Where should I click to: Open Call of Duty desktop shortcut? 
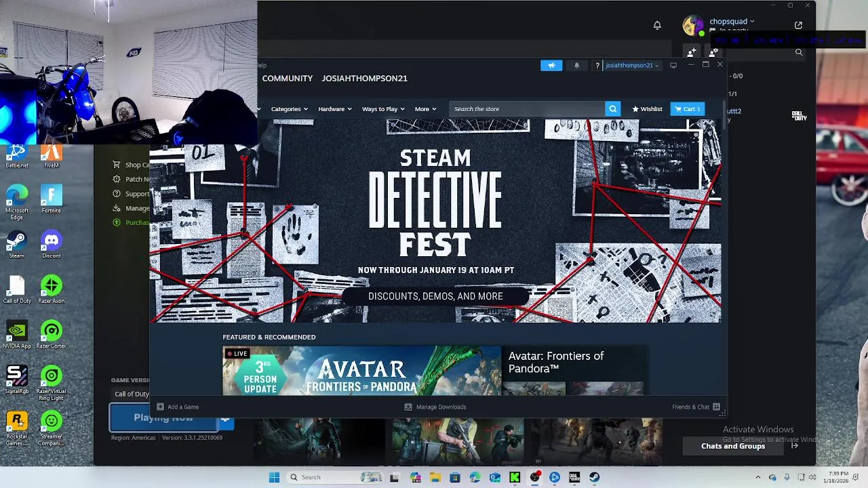(17, 290)
